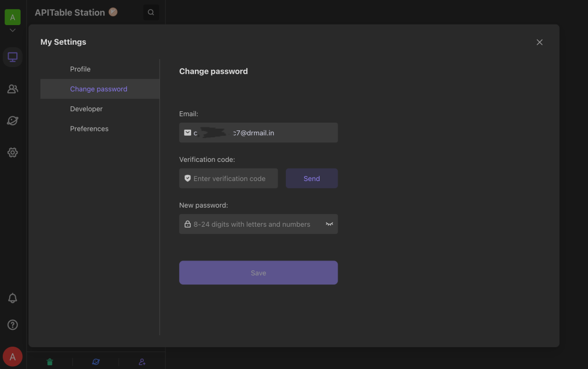The height and width of the screenshot is (369, 588).
Task: Click the Change password heading text
Action: (x=213, y=71)
